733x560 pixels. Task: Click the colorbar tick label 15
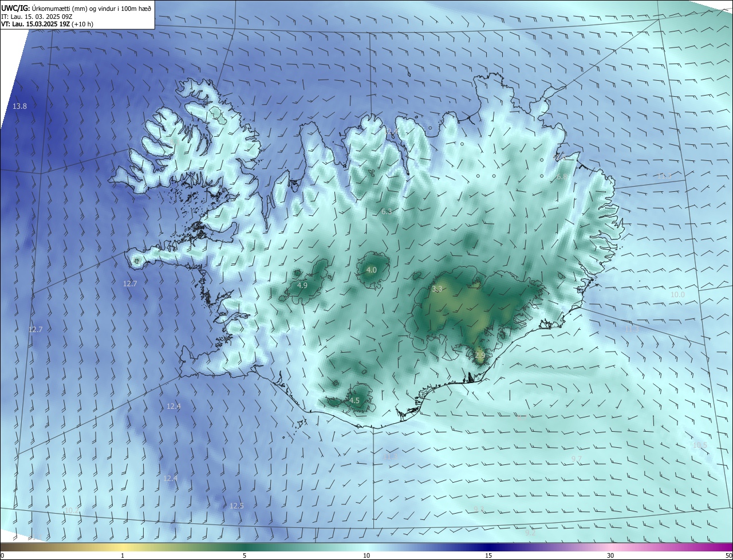(488, 555)
